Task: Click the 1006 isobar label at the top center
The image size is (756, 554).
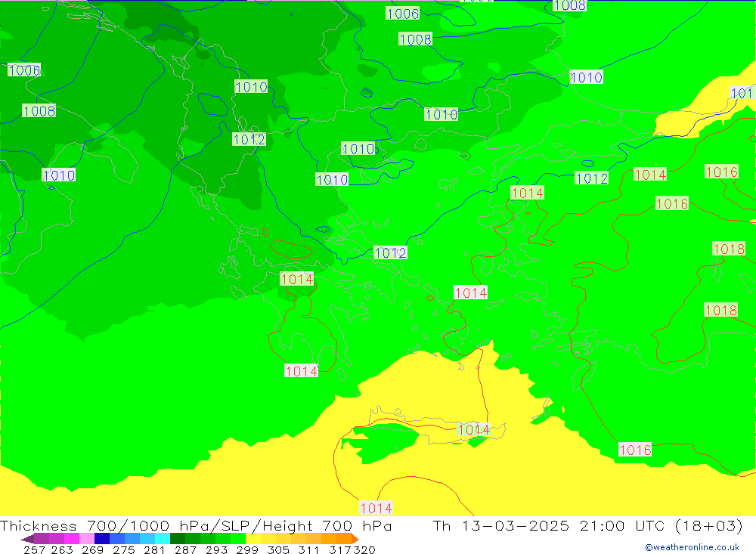Action: (x=403, y=14)
